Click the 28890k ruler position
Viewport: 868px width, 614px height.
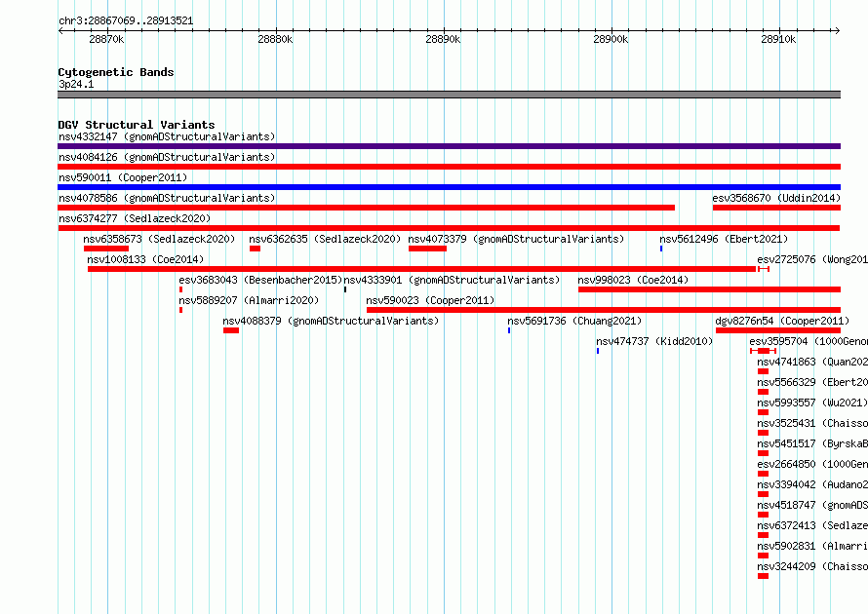click(x=443, y=39)
